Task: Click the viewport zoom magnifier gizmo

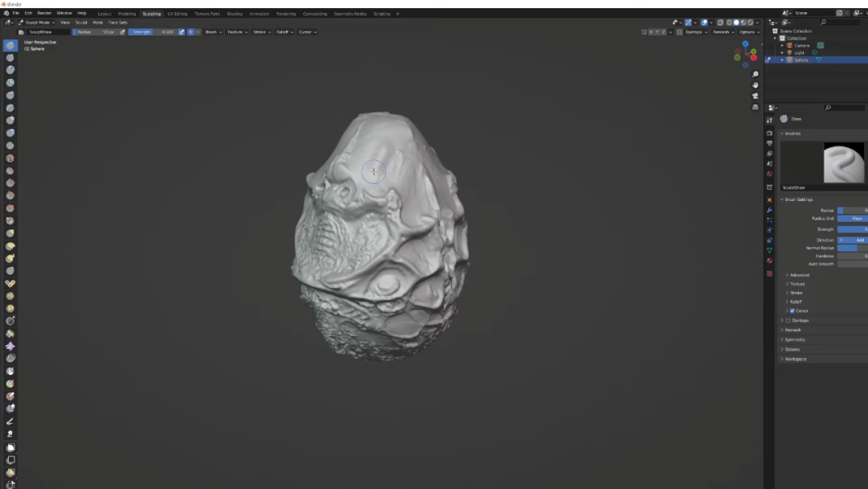Action: (755, 74)
